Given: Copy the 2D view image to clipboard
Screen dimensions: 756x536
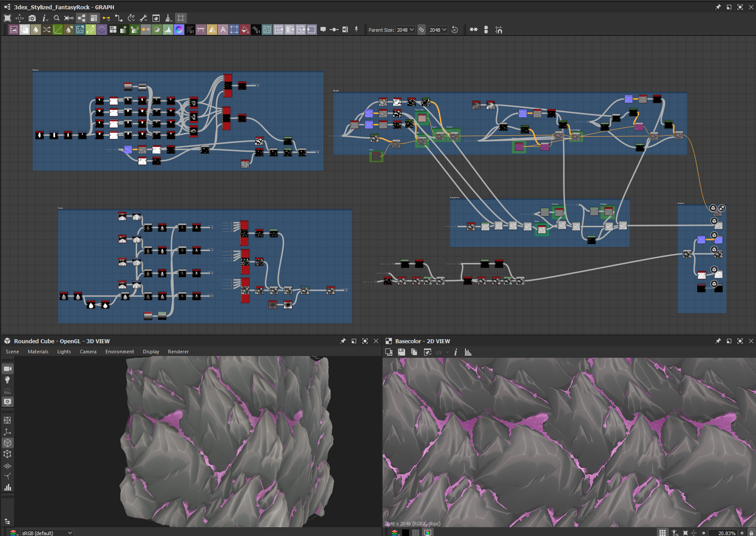Looking at the screenshot, I should (414, 352).
